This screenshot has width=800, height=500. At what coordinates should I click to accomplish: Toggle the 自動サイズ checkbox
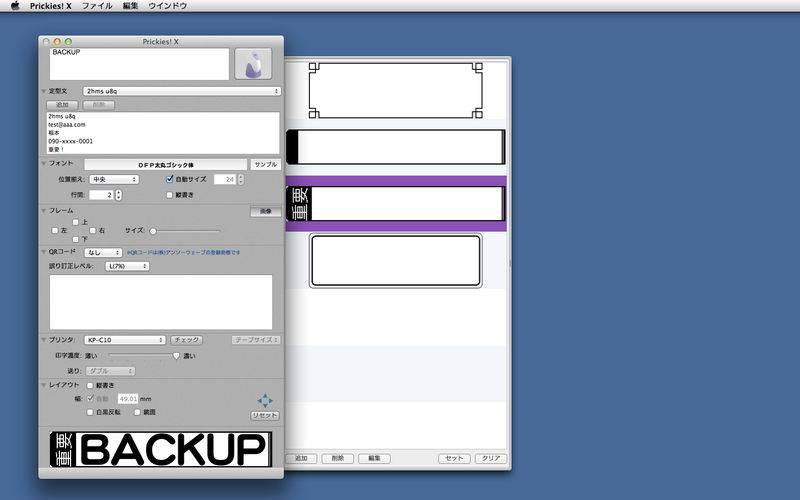170,179
